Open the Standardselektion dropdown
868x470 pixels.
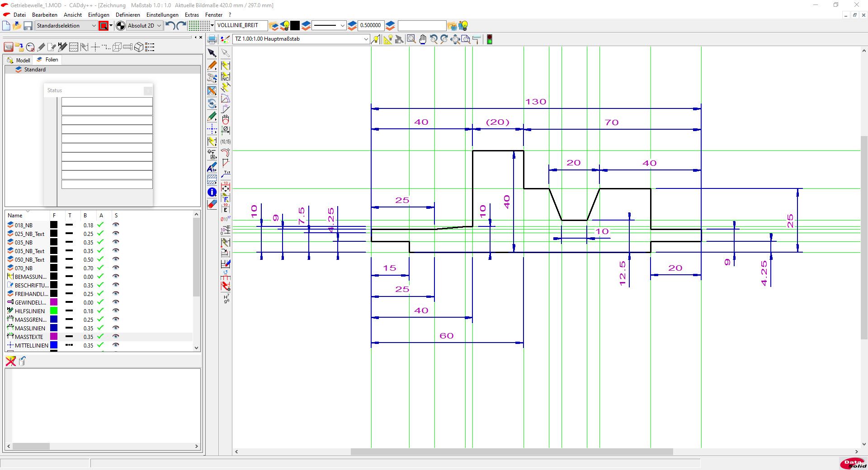coord(66,26)
